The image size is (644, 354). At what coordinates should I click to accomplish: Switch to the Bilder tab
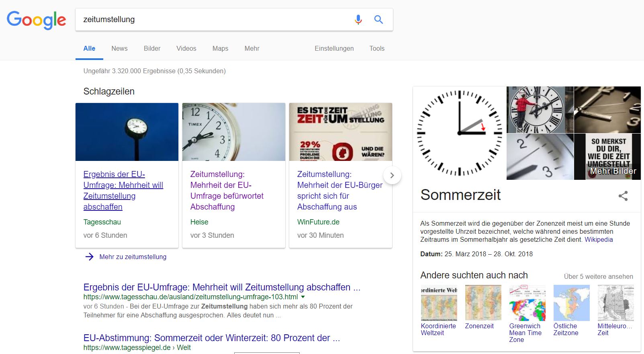tap(152, 48)
